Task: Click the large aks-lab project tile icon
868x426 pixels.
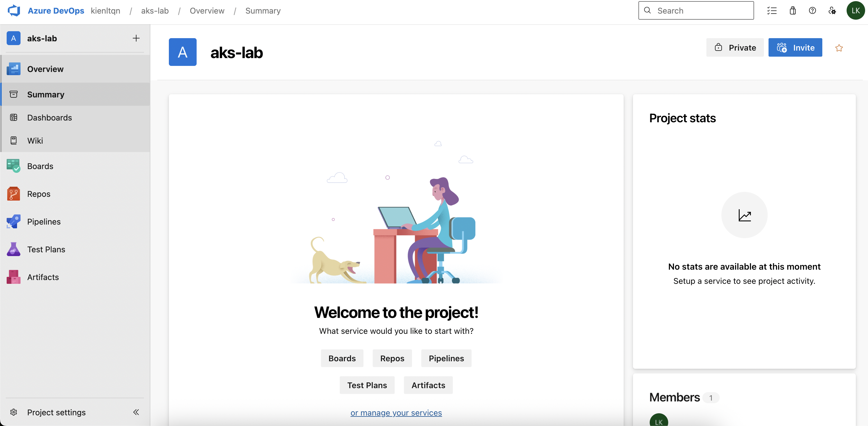Action: tap(183, 52)
